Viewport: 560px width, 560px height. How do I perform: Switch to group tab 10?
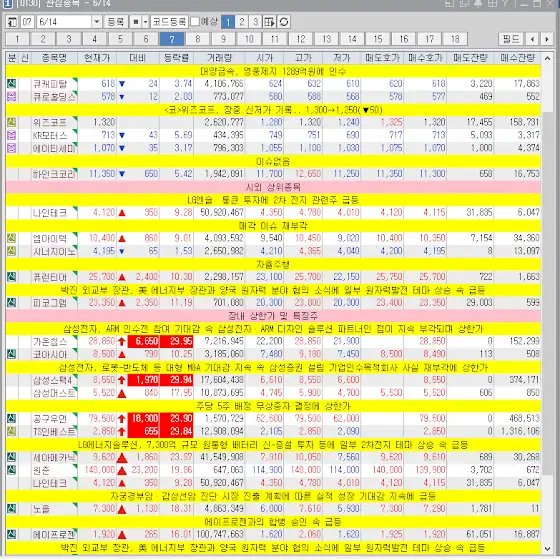point(249,39)
